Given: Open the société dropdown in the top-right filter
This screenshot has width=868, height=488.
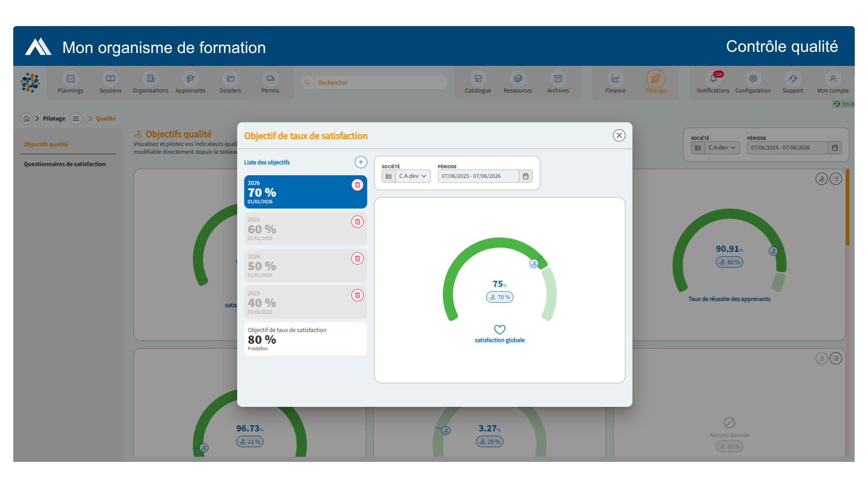Looking at the screenshot, I should pos(722,147).
